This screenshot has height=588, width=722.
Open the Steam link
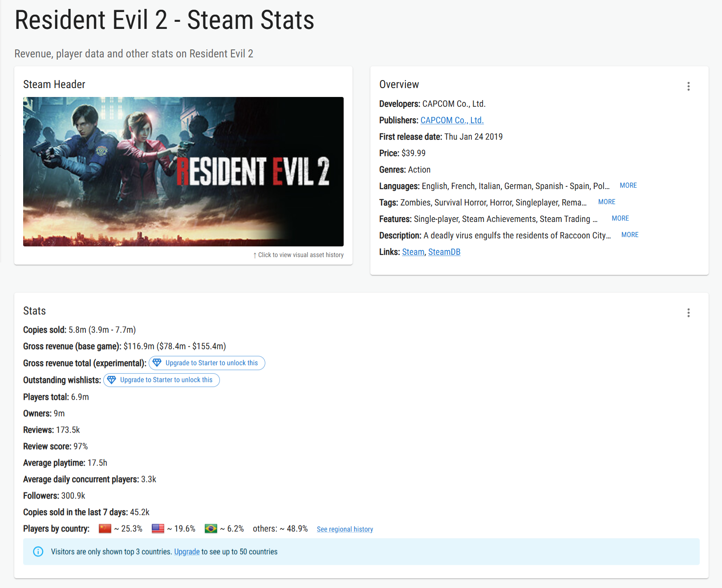[413, 252]
